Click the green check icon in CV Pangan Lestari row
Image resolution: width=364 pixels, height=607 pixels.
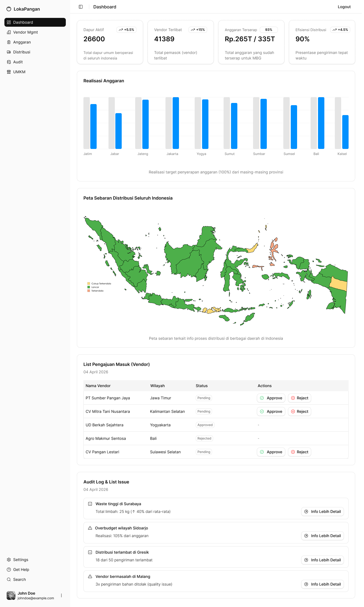pyautogui.click(x=262, y=452)
